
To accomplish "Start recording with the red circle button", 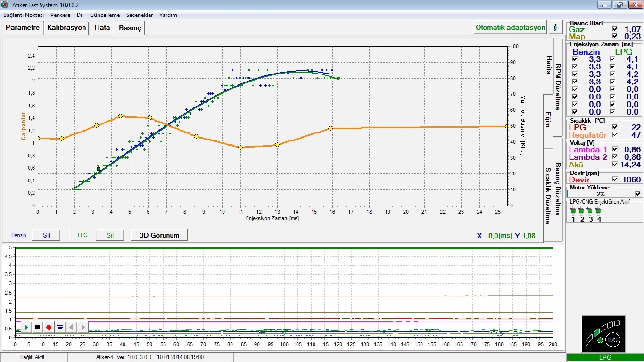I will pyautogui.click(x=49, y=327).
